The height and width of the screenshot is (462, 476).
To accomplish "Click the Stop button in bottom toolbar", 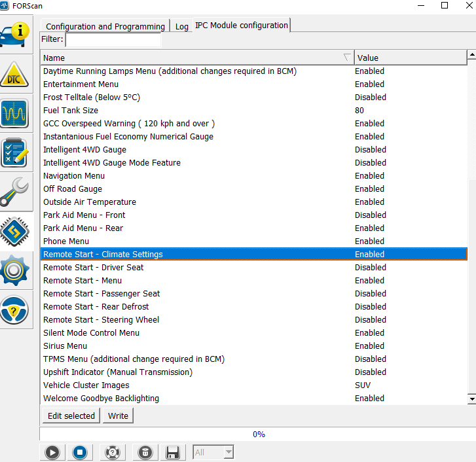I will (80, 452).
